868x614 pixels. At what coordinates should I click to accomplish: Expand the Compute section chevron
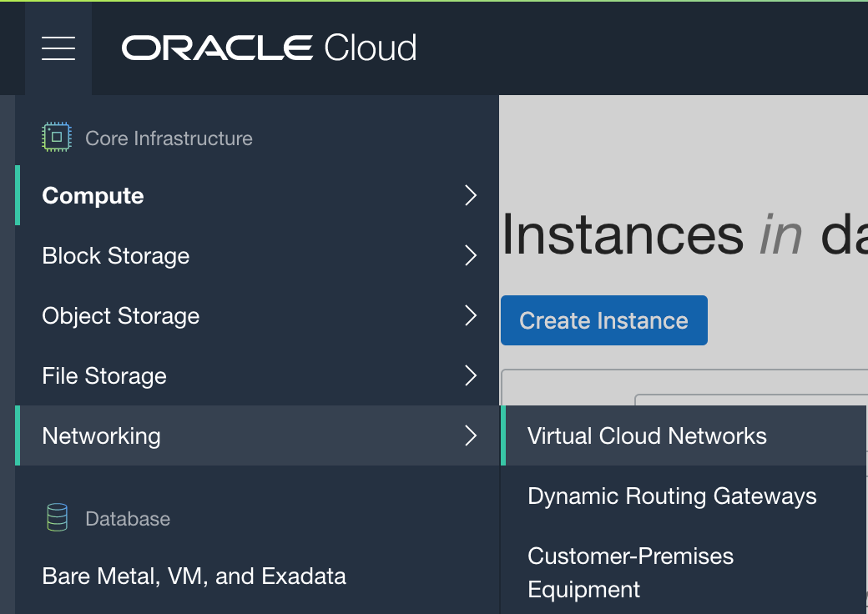471,196
